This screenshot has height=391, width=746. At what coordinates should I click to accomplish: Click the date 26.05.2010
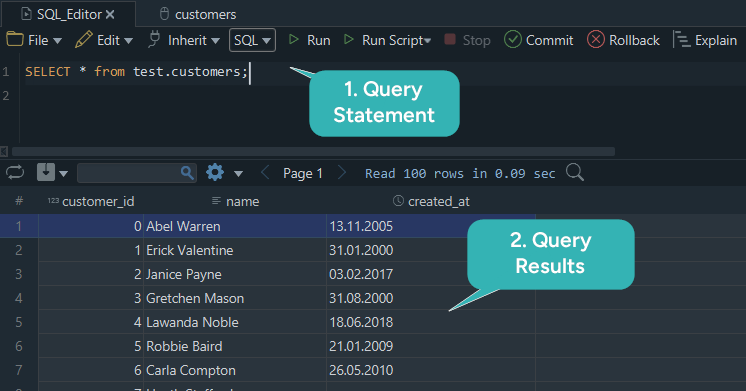(x=361, y=371)
